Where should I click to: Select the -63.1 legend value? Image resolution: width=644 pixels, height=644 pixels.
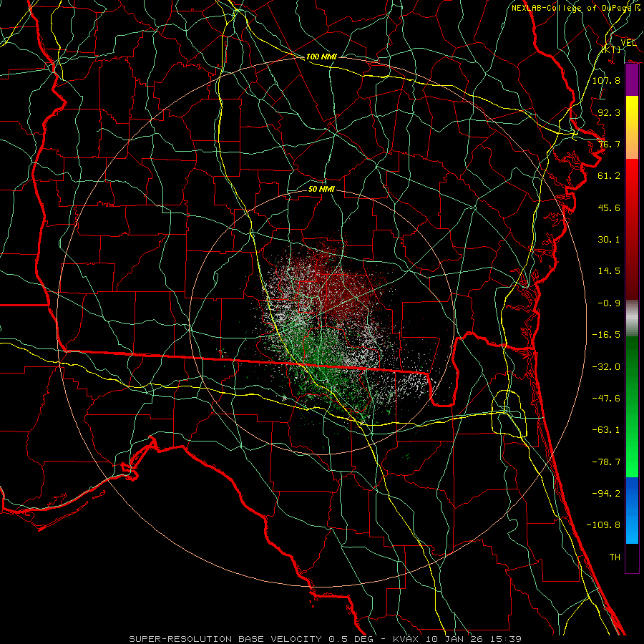[x=606, y=430]
